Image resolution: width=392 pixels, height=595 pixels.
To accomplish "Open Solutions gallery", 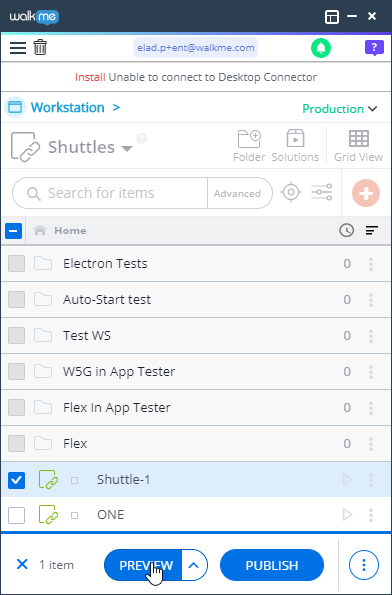I will [x=295, y=146].
